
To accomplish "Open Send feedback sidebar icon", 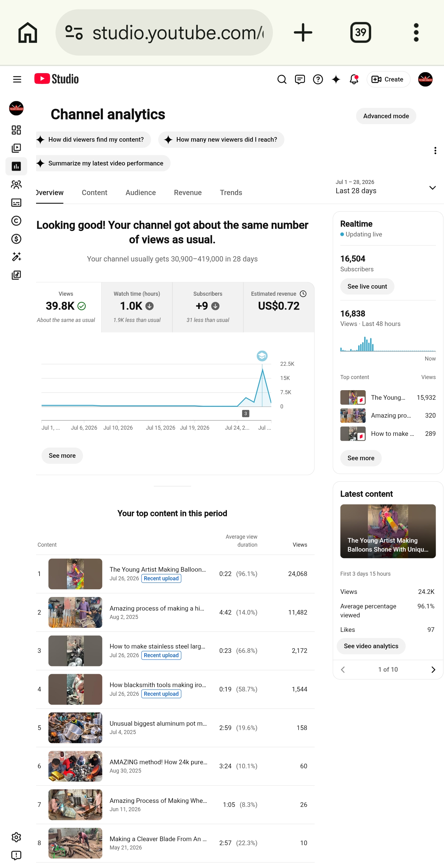I will (16, 856).
